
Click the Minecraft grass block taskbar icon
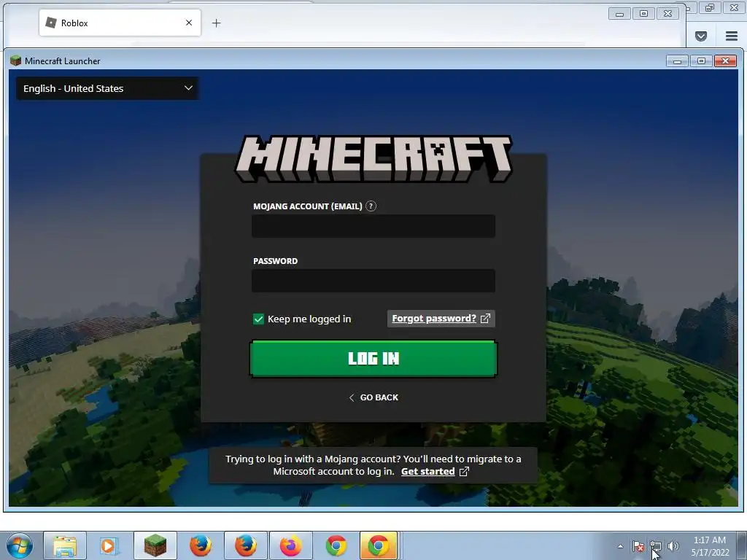tap(155, 545)
